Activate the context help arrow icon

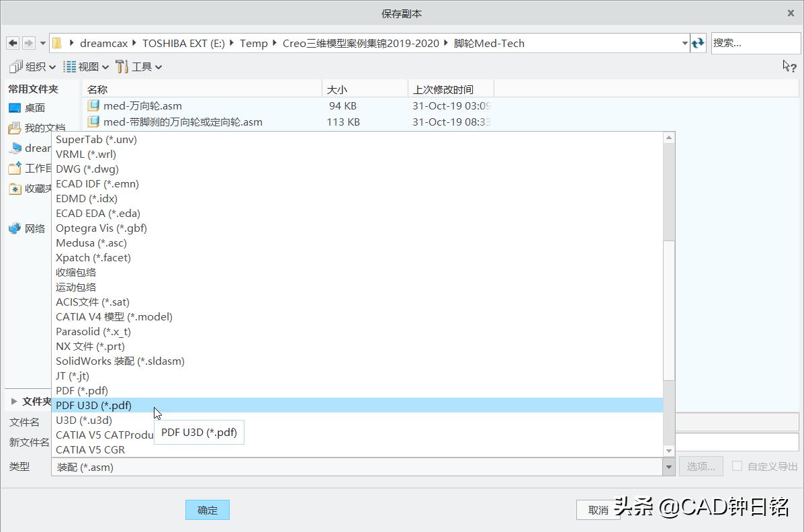click(788, 66)
